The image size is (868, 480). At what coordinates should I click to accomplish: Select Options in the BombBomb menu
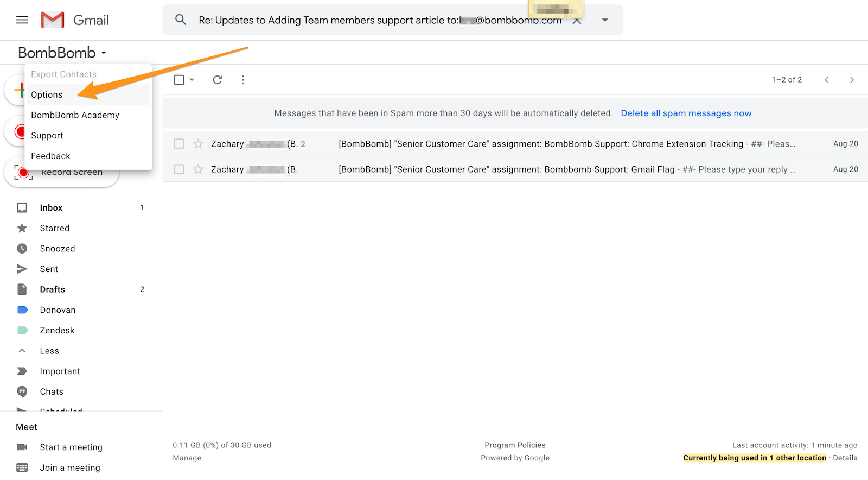pyautogui.click(x=88, y=94)
